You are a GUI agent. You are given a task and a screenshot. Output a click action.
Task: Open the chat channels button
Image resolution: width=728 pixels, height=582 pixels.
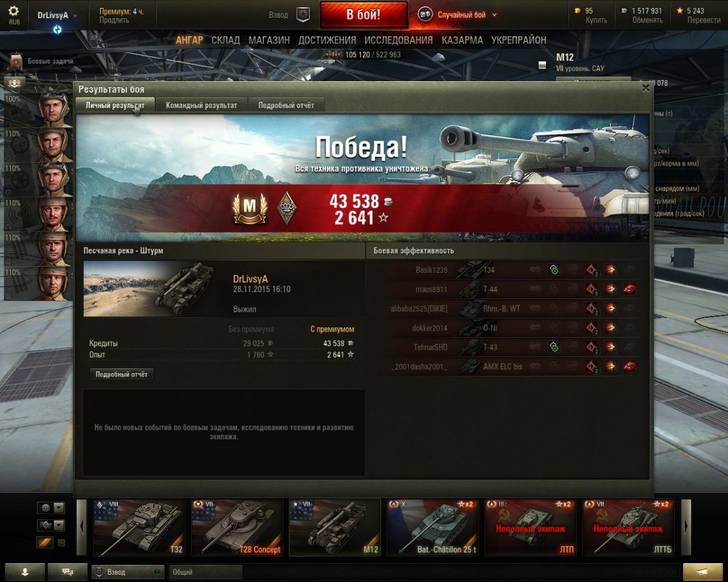pyautogui.click(x=67, y=572)
